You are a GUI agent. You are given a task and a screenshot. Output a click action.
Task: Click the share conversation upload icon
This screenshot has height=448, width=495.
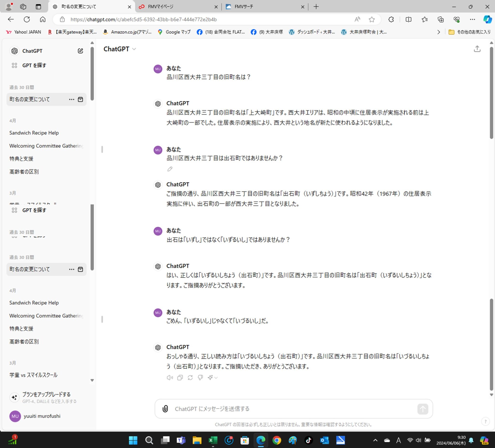[x=477, y=49]
